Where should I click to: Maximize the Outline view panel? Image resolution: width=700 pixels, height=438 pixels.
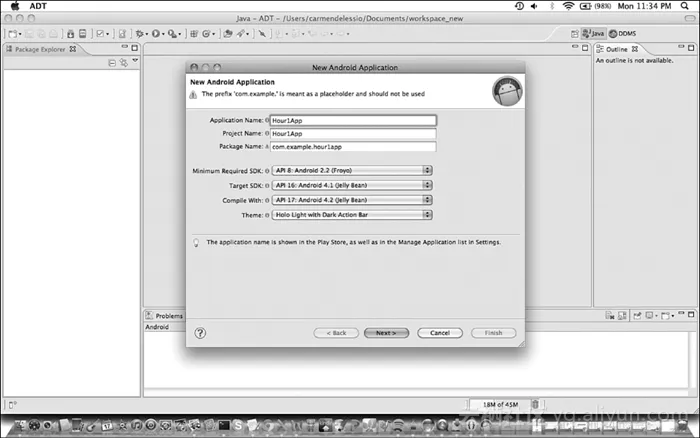tap(691, 48)
